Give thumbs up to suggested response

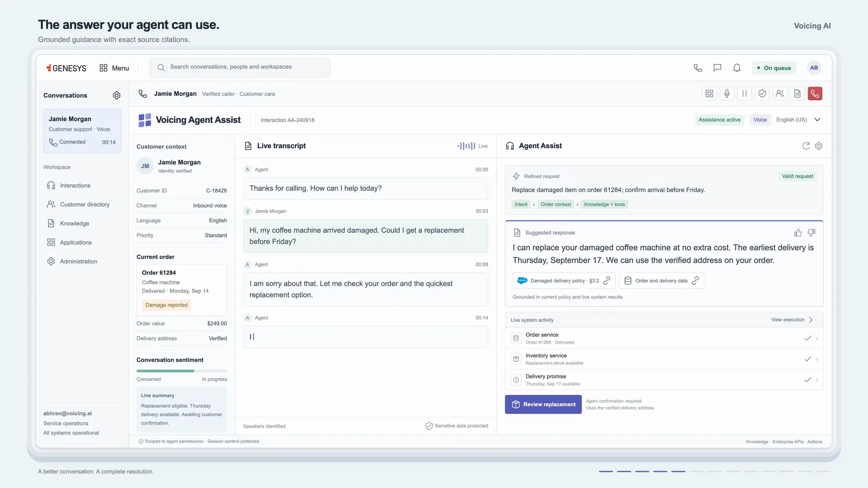798,233
